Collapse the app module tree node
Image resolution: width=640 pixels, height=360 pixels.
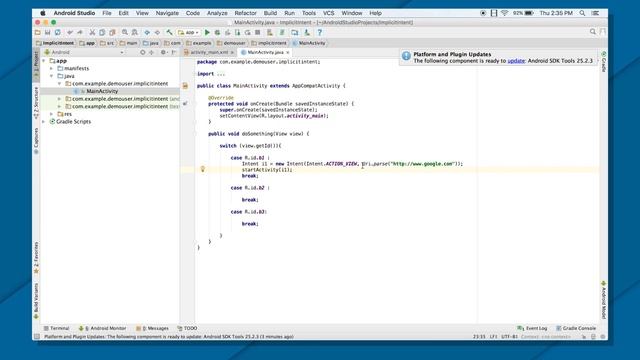click(x=44, y=61)
